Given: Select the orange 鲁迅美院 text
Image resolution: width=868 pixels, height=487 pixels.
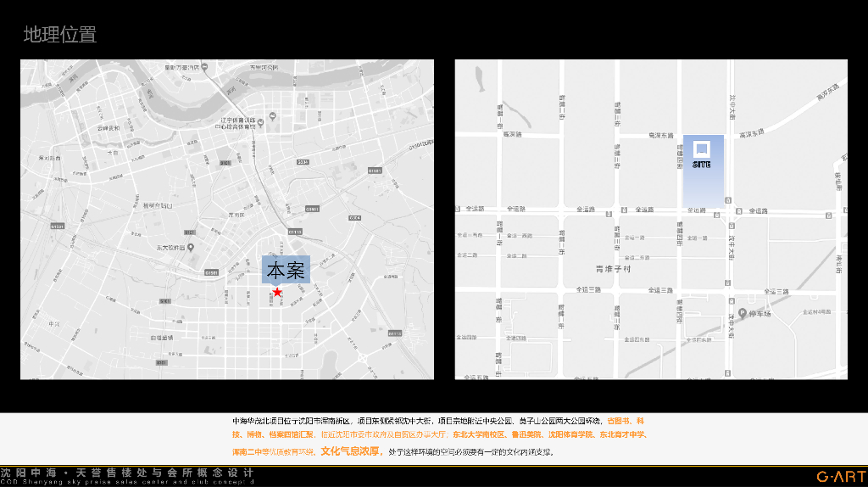Looking at the screenshot, I should 526,434.
